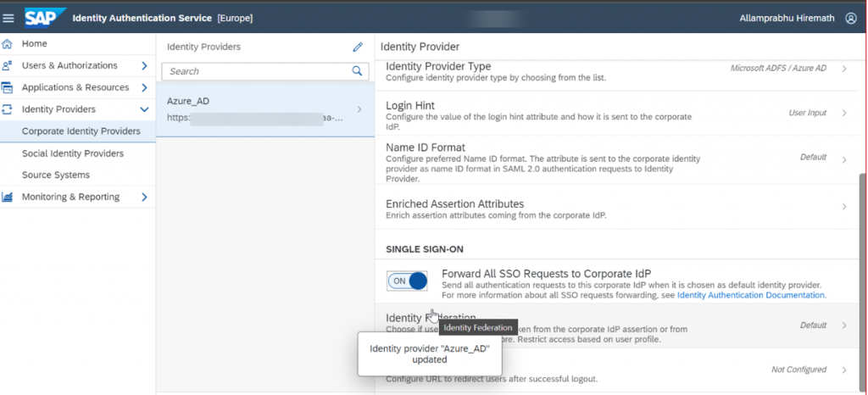
Task: Click the Login Hint title
Action: tap(410, 105)
